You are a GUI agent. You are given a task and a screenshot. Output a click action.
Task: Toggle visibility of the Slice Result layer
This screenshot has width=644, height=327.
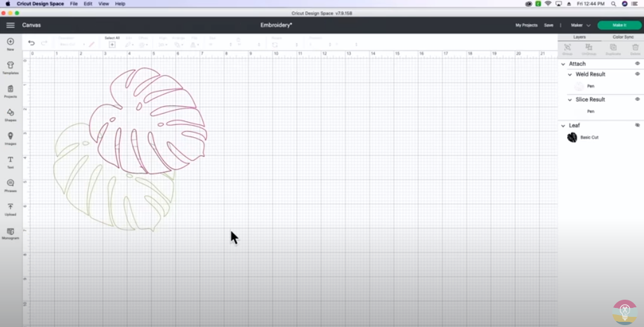coord(638,100)
